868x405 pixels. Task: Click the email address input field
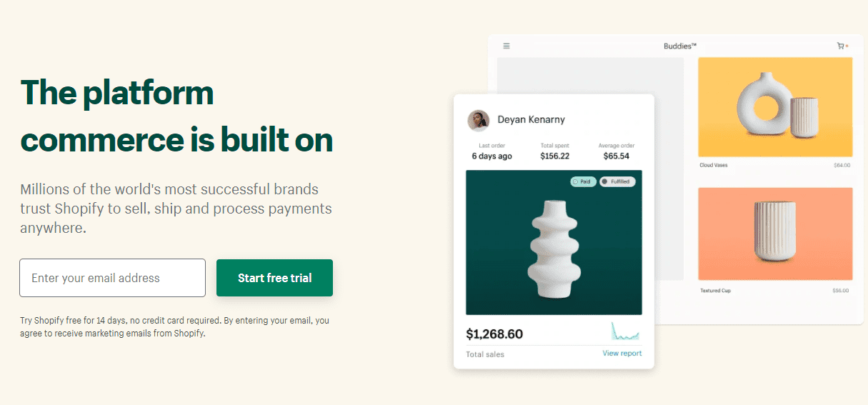coord(112,278)
